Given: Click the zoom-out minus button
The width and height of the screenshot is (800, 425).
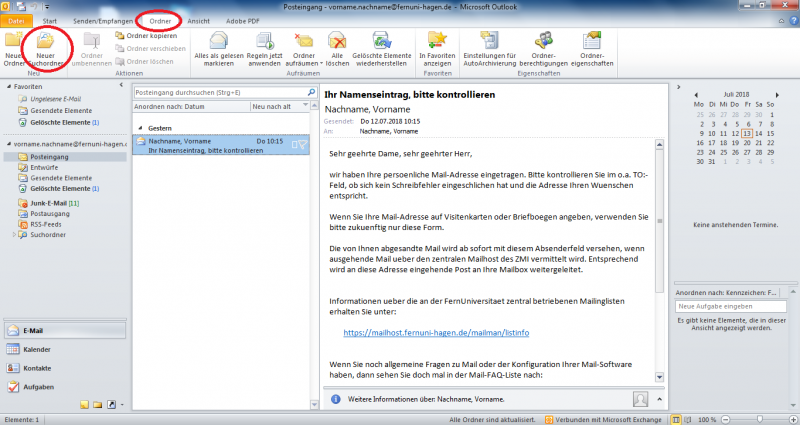Looking at the screenshot, I should pyautogui.click(x=726, y=419).
